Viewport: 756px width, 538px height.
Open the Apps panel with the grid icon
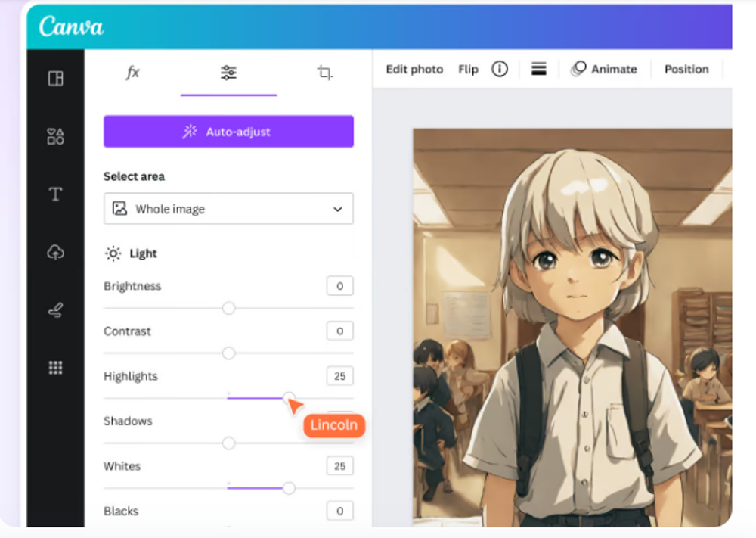click(54, 367)
